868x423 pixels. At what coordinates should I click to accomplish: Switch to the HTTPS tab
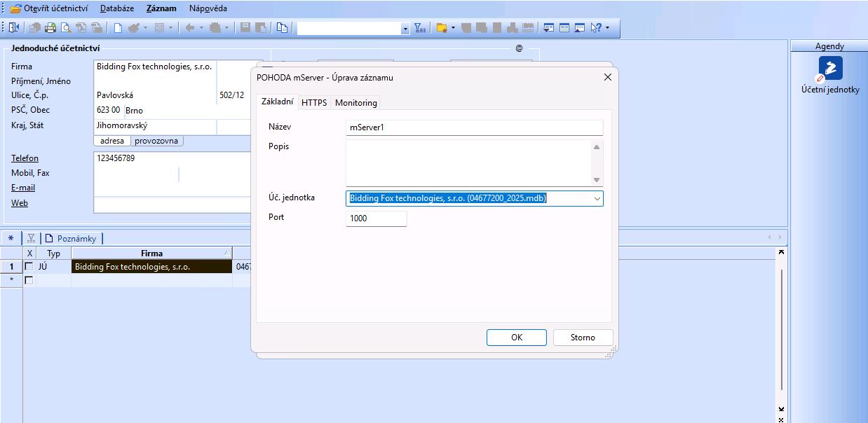click(314, 103)
